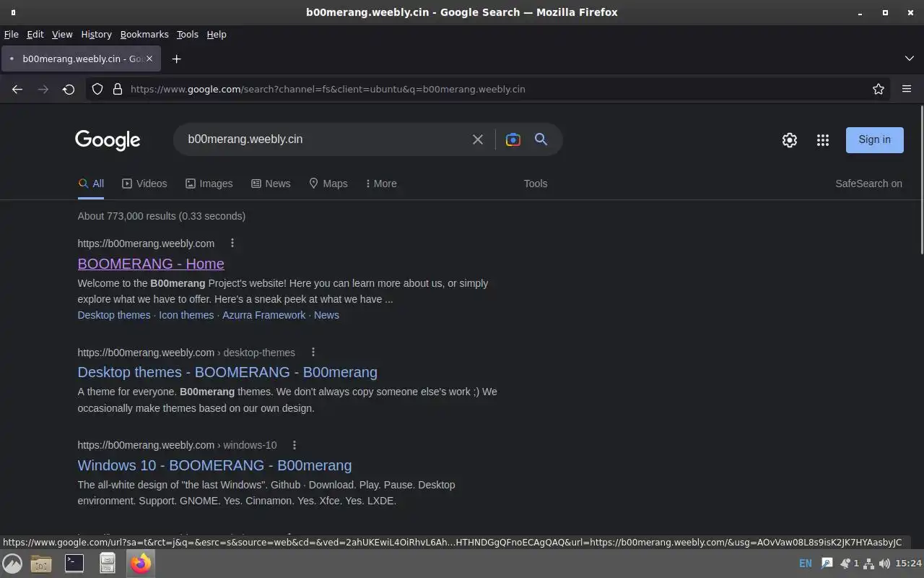
Task: Go back using the browser back arrow
Action: coord(17,89)
